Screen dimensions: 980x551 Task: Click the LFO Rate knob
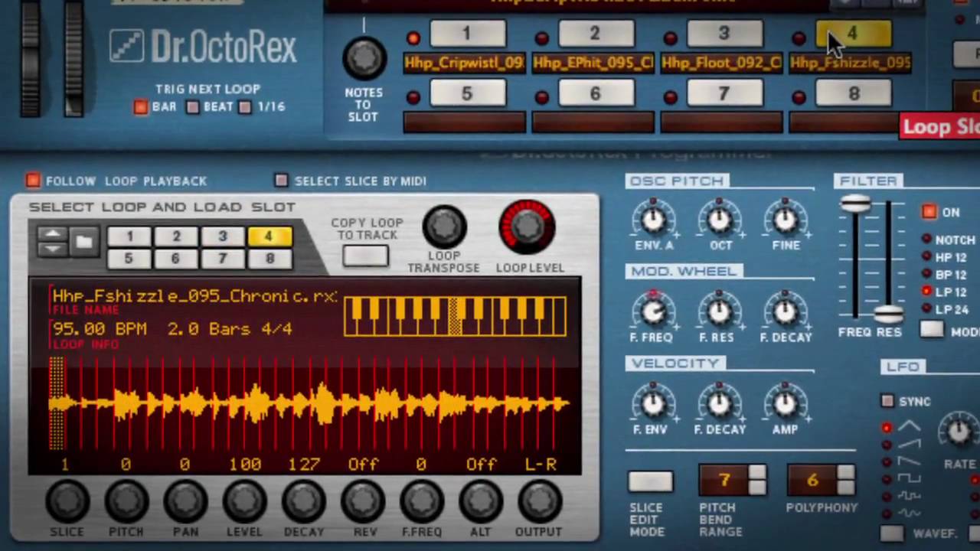[x=959, y=432]
